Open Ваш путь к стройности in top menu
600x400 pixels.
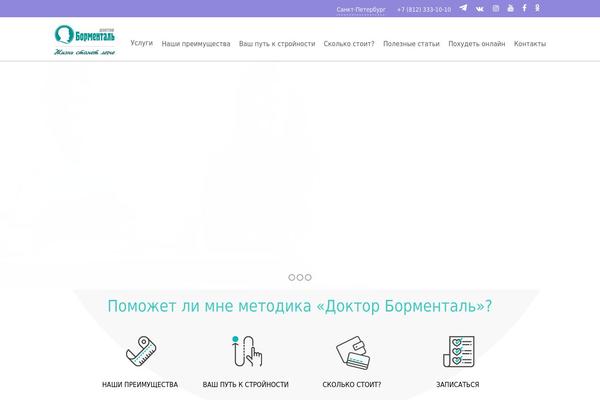(277, 44)
